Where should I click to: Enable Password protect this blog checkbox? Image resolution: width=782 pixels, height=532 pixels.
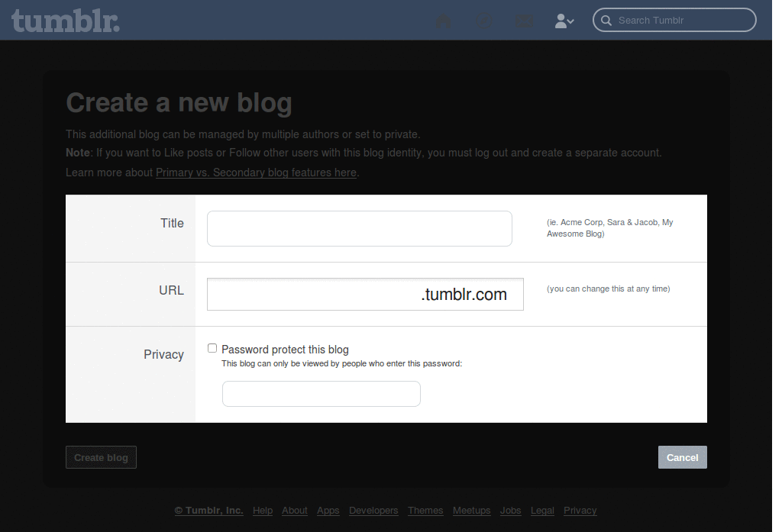click(212, 348)
